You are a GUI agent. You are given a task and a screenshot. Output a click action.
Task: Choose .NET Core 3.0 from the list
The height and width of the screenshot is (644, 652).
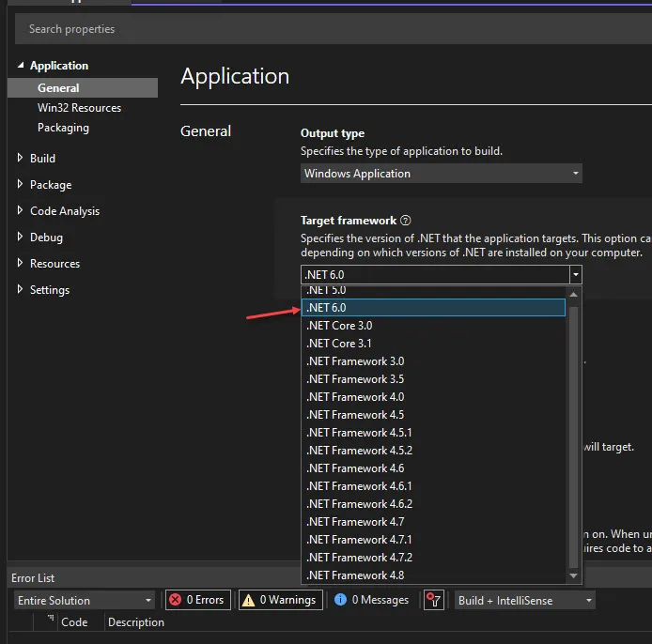(x=433, y=326)
